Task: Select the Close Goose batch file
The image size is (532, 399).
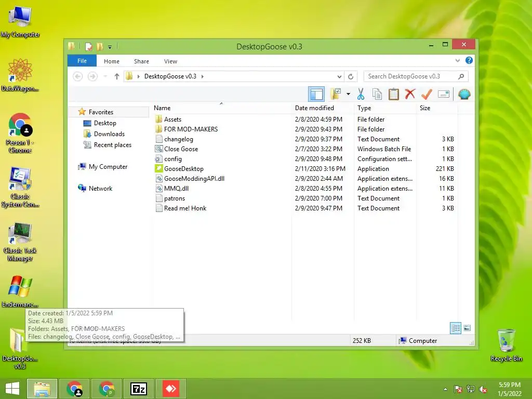Action: tap(181, 149)
